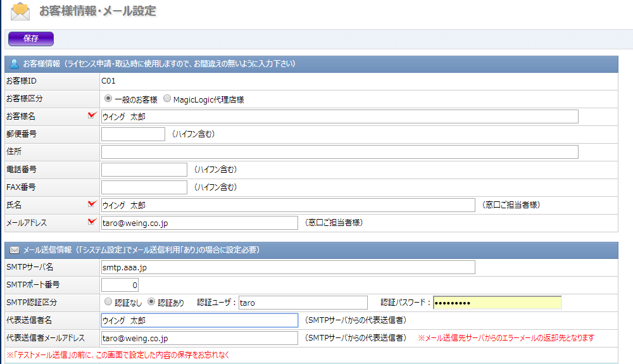Edit the SMTPサーバ名 field

click(288, 267)
